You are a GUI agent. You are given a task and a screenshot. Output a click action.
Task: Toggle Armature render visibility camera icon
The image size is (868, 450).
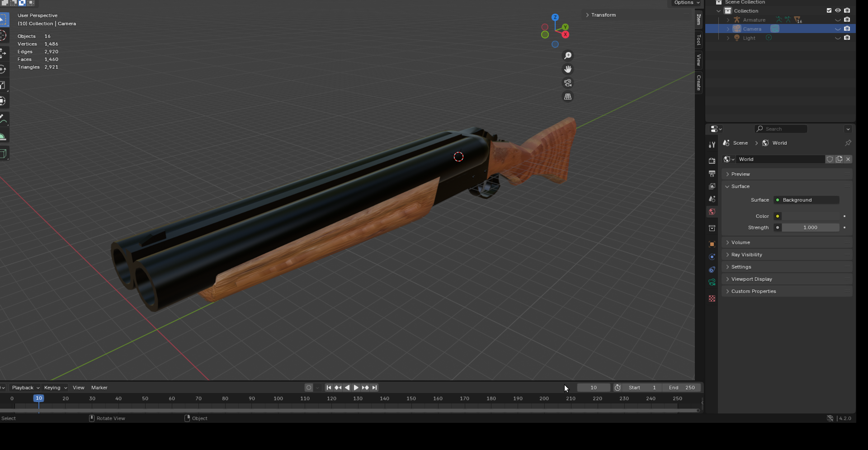tap(847, 19)
